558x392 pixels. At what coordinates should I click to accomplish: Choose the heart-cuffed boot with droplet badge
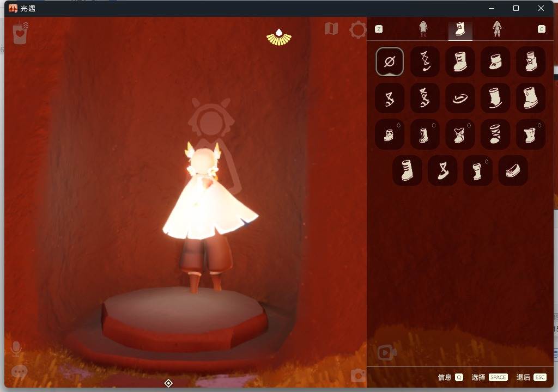(460, 134)
